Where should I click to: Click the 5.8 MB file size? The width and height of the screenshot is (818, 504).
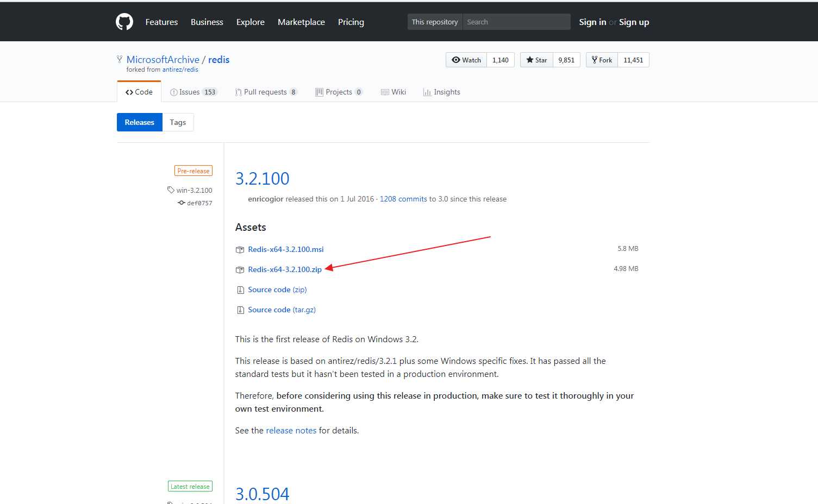click(628, 248)
